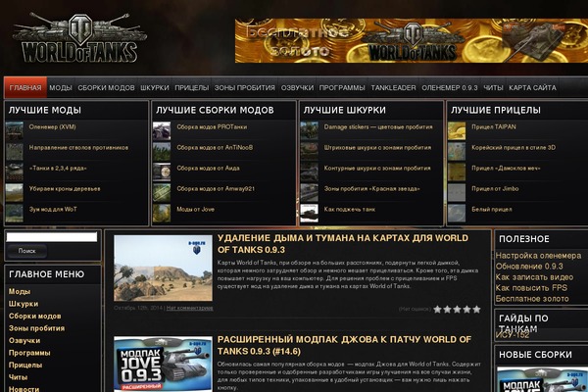Image resolution: width=588 pixels, height=392 pixels.
Task: Open the УДАЛЕНИЕ ДЫМА И ТУМАНА article title
Action: point(343,244)
